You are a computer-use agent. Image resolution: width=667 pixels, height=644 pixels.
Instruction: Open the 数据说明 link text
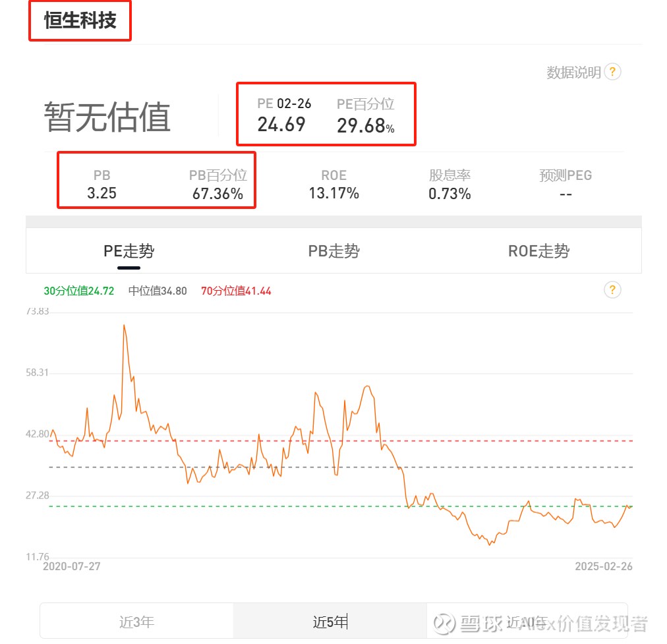tap(573, 73)
